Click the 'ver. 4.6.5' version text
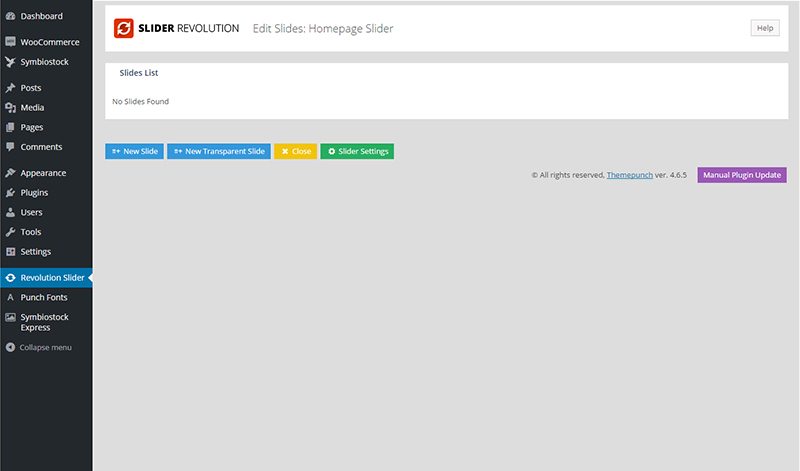Image resolution: width=800 pixels, height=471 pixels. coord(671,175)
